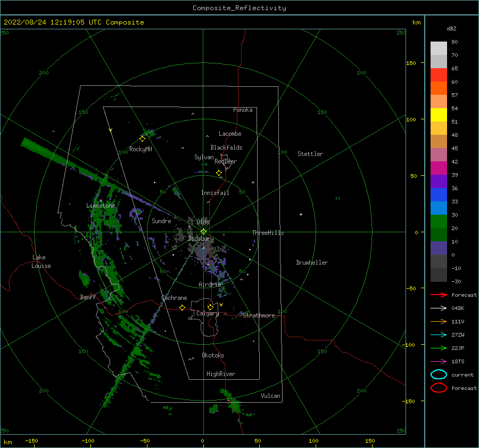The image size is (479, 448).
Task: Click the yellow diamond marker near RockyMH
Action: click(x=142, y=139)
